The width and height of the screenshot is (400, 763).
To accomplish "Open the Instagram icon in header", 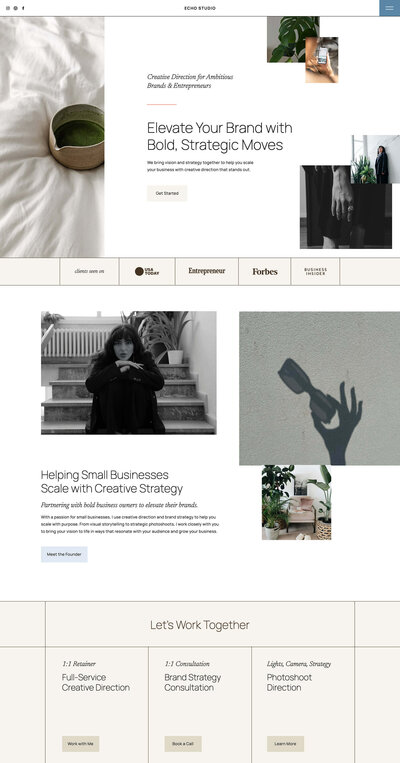I will tap(8, 8).
